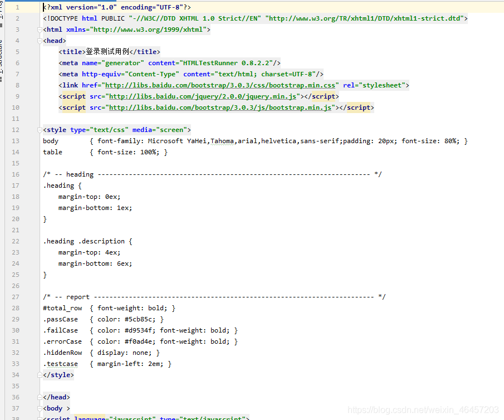Viewport: 504px width, 420px height.
Task: Click the body font-family rule with Microsoft YaHei
Action: (255, 141)
